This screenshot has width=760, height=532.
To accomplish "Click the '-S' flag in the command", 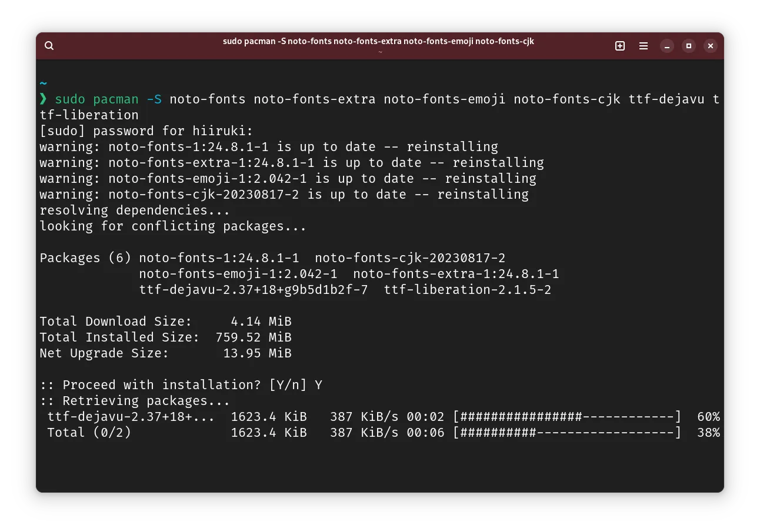I will [x=154, y=99].
